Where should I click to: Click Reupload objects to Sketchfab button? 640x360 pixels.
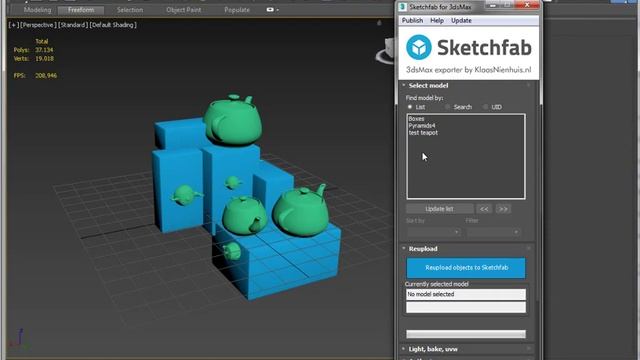pyautogui.click(x=466, y=268)
